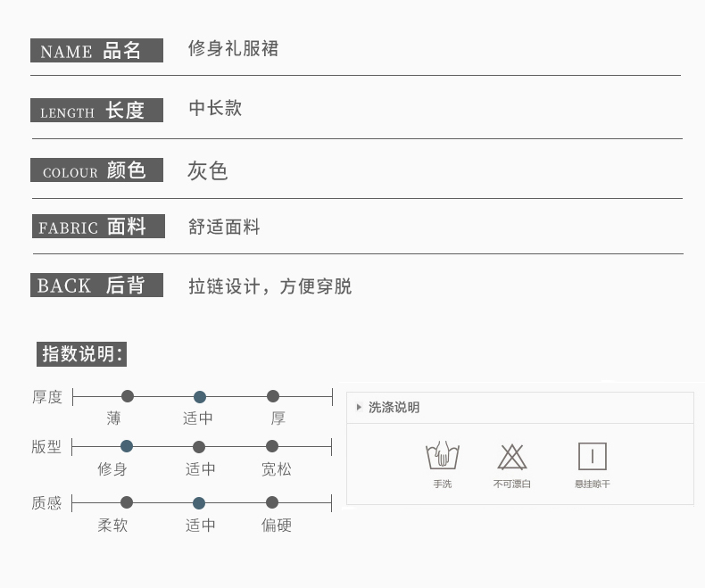Image resolution: width=705 pixels, height=588 pixels.
Task: Click the hand wash (手洗) icon
Action: coord(443,456)
